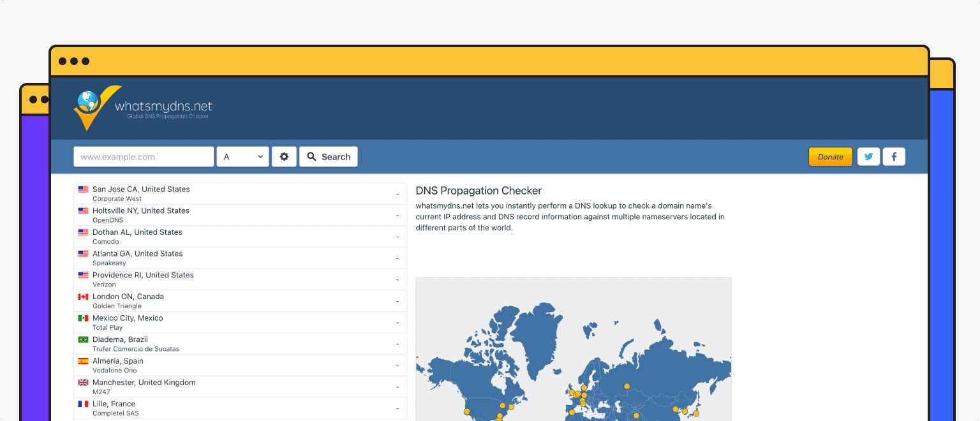
Task: Open the record type dropdown showing A
Action: [x=242, y=156]
